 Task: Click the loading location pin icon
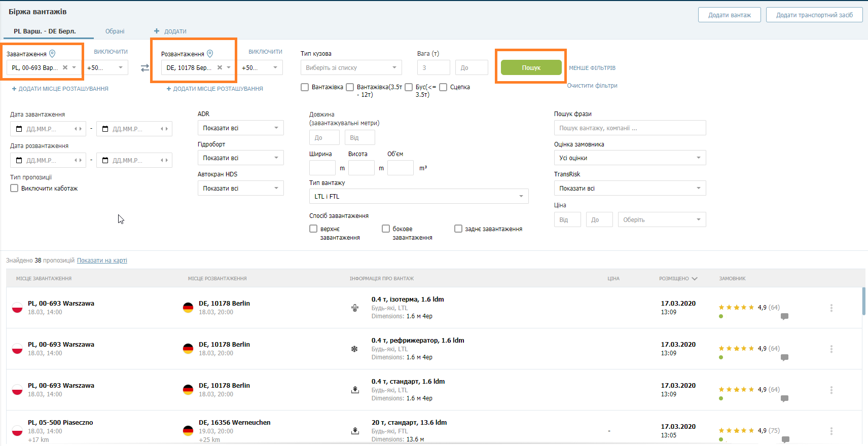click(52, 54)
